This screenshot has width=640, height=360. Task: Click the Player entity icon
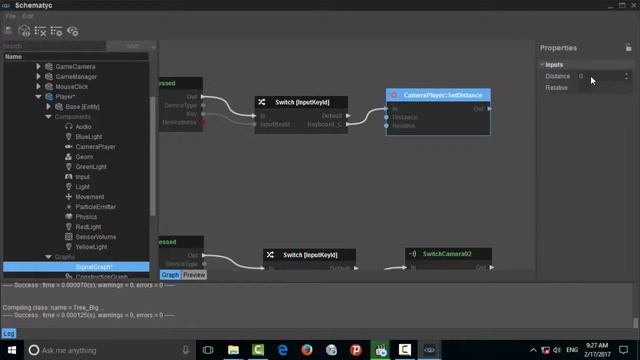(x=49, y=97)
